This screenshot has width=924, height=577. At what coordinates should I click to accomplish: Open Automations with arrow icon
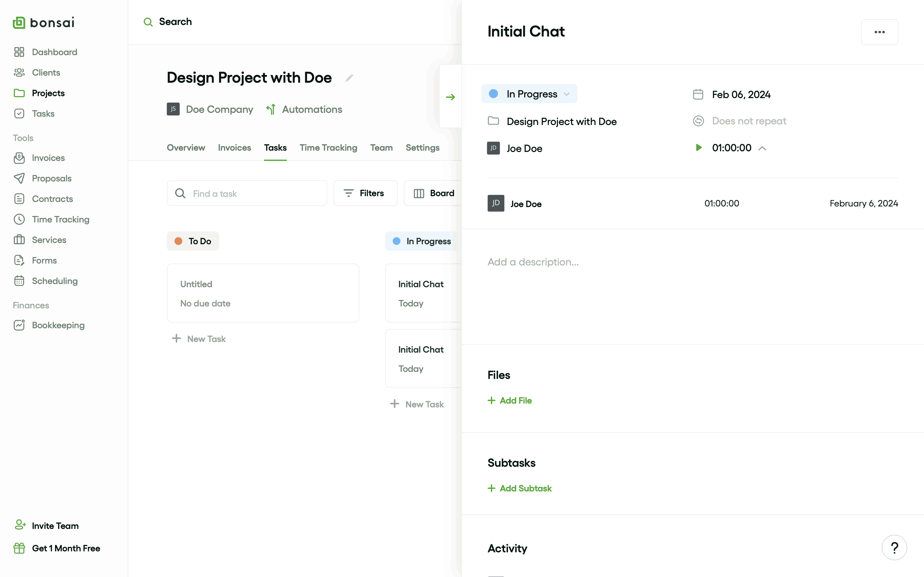[304, 110]
